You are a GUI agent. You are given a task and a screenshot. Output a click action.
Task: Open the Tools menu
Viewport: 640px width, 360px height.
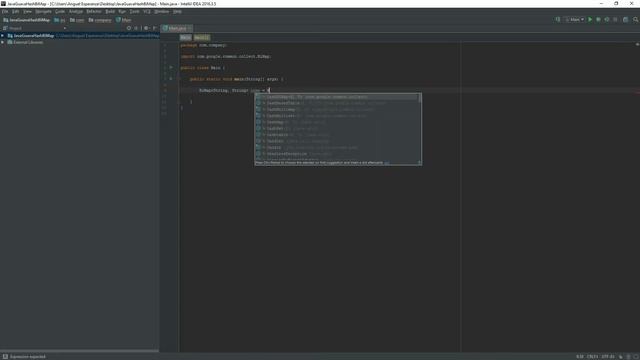[135, 11]
